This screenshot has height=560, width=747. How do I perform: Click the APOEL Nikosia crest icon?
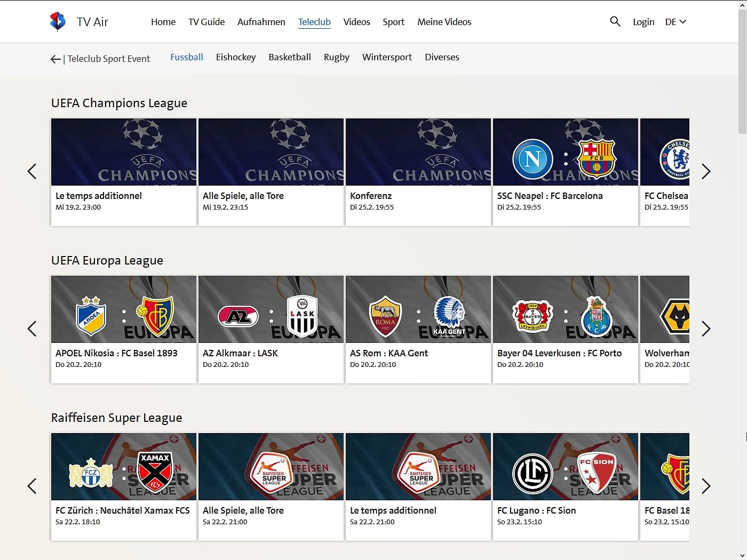(91, 316)
